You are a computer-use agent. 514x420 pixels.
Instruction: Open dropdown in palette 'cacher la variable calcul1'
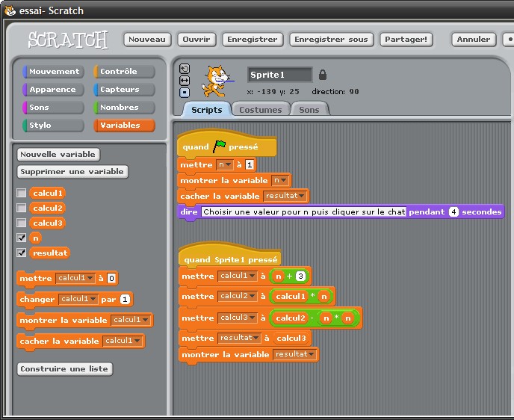(123, 341)
